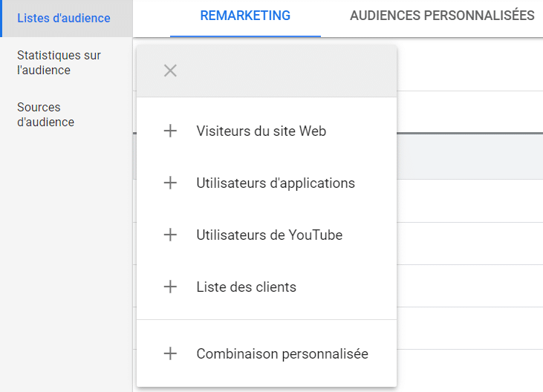Open Sources d'audience in the sidebar
This screenshot has height=392, width=543.
pos(45,115)
